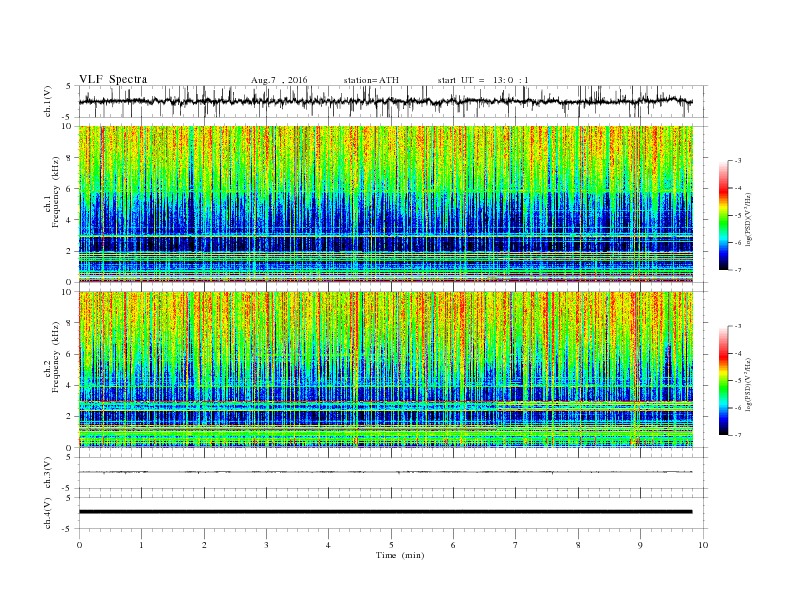Screen dimensions: 792x612
Task: Click the ch.1 waveform trace panel
Action: [393, 101]
